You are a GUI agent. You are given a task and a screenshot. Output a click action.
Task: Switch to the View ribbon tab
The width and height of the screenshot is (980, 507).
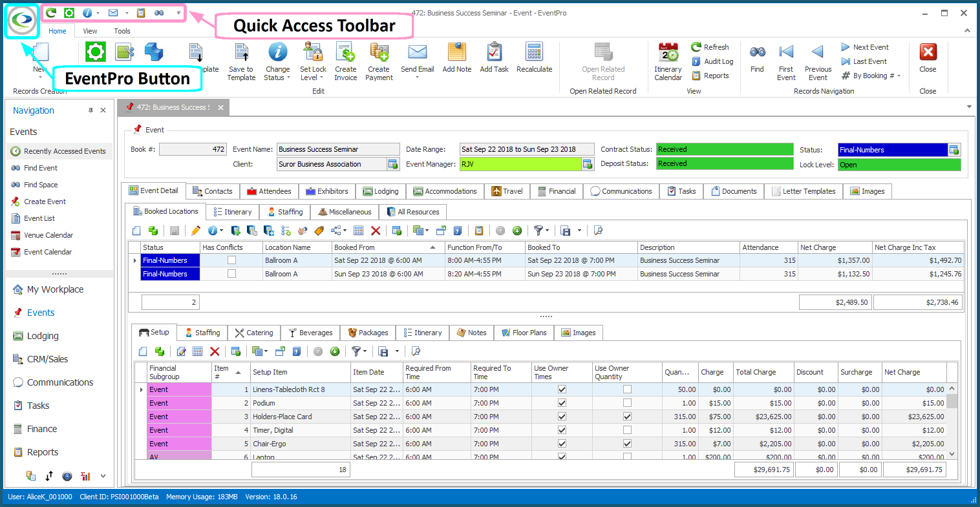pyautogui.click(x=91, y=31)
